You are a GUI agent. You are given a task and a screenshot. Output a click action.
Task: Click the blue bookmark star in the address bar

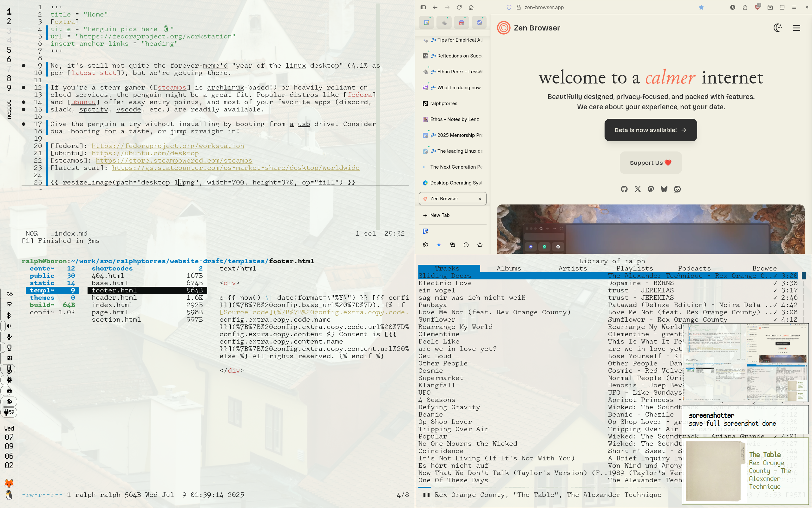(x=701, y=7)
